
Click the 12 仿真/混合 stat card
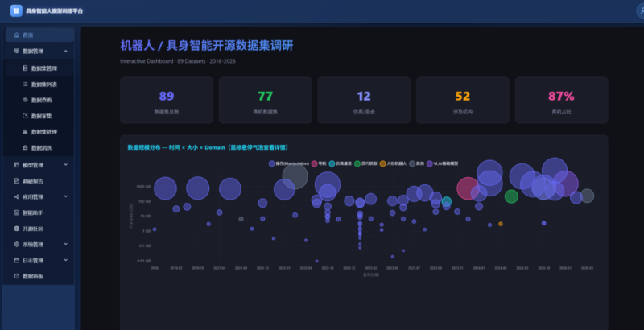pyautogui.click(x=364, y=100)
